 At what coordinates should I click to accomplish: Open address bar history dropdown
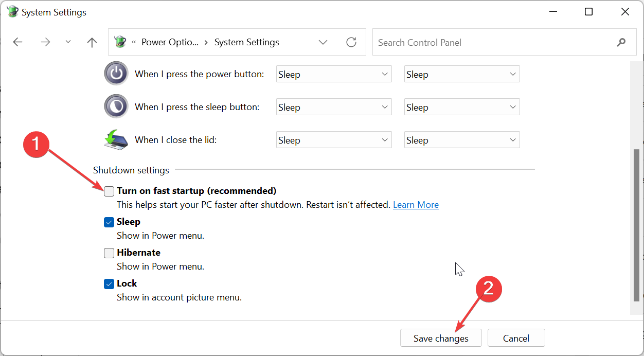coord(323,42)
